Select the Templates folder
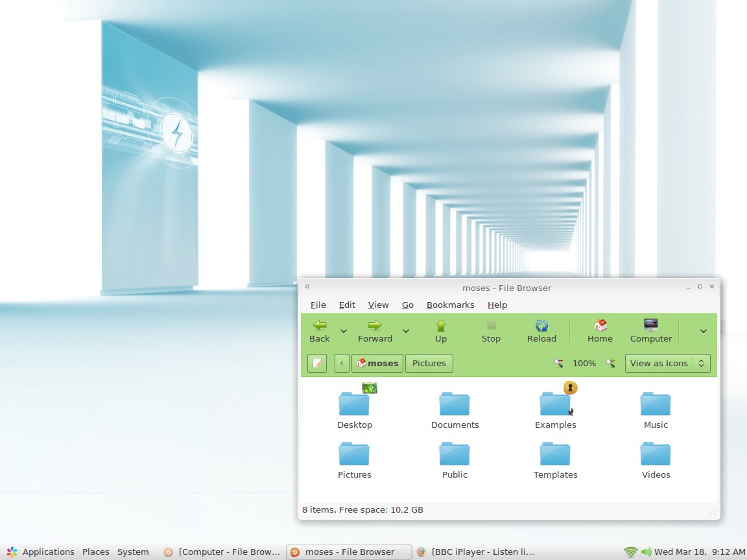The height and width of the screenshot is (560, 747). [x=555, y=460]
